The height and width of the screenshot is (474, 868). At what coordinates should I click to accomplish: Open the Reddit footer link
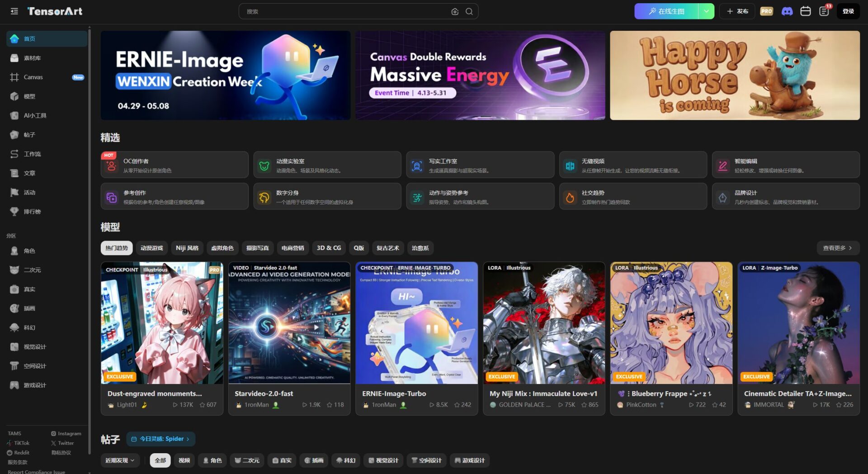pyautogui.click(x=18, y=453)
